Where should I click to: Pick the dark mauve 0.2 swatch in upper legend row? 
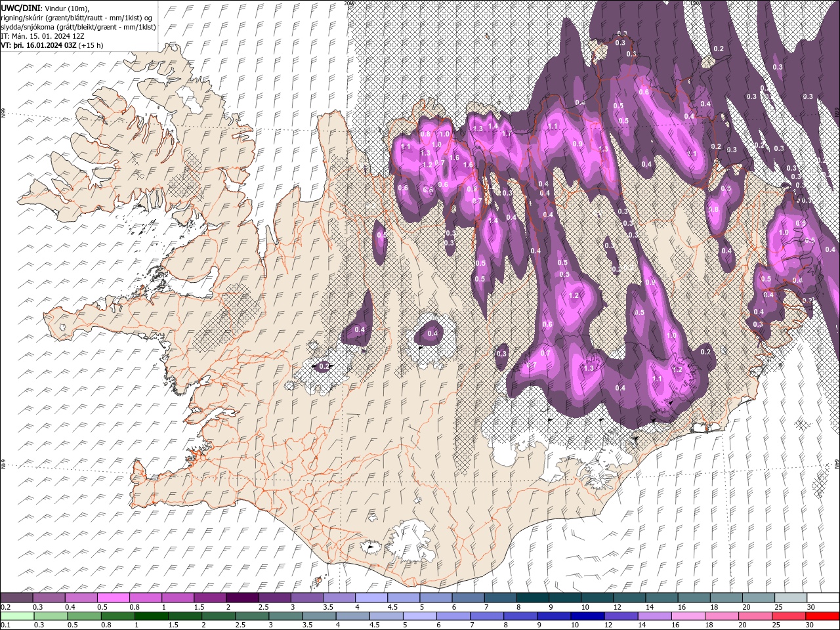(16, 598)
